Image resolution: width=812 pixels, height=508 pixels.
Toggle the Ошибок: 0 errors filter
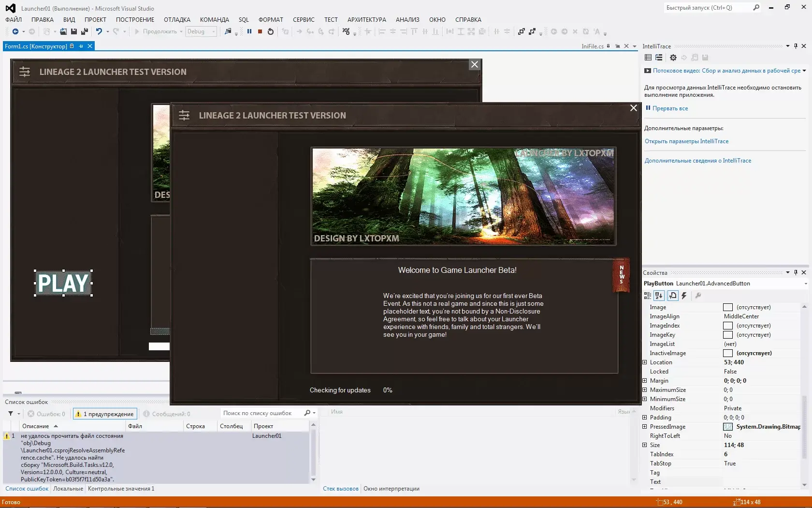click(46, 414)
